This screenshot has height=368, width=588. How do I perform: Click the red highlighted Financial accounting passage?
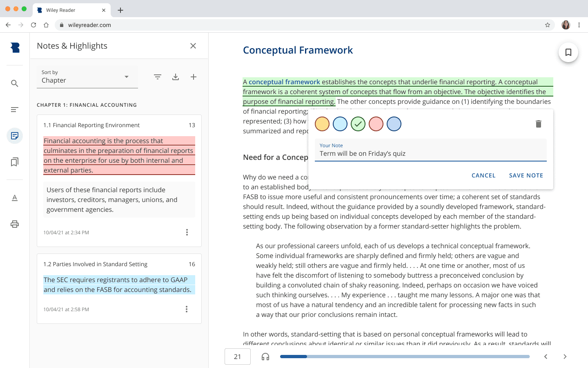click(x=119, y=155)
